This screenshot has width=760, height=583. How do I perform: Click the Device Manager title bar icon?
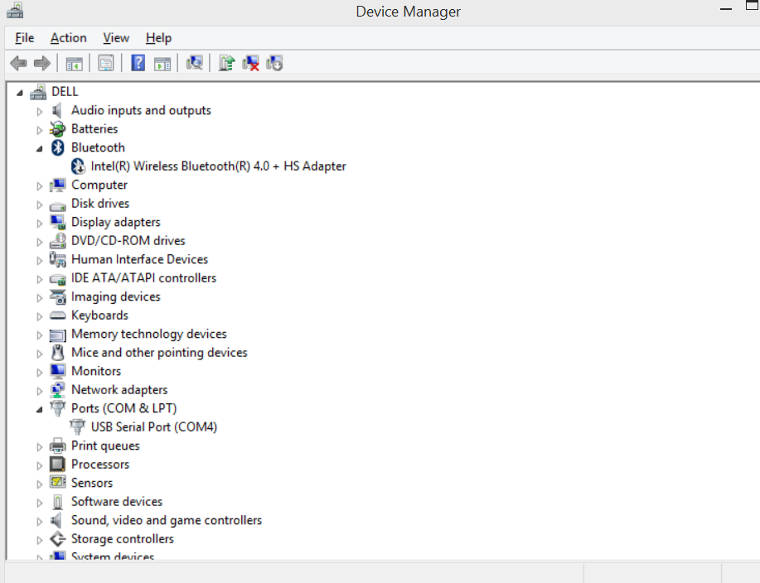point(15,10)
